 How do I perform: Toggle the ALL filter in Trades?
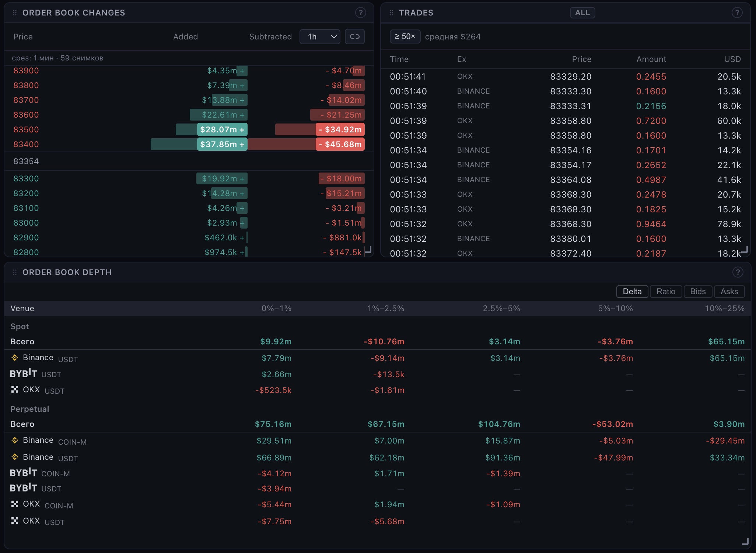[x=582, y=13]
